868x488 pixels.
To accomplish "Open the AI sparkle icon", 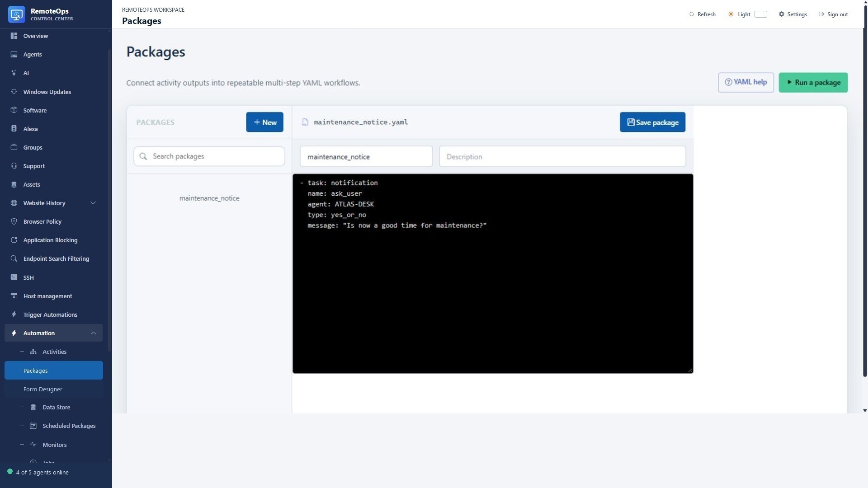I will pyautogui.click(x=14, y=73).
